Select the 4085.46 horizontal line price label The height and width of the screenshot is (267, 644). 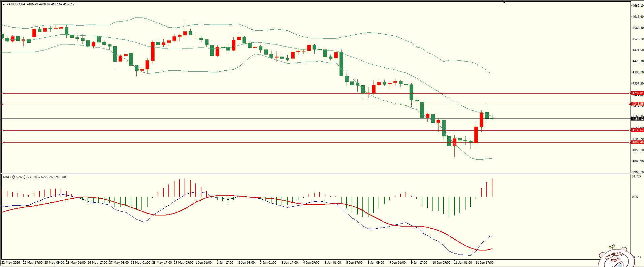coord(638,142)
